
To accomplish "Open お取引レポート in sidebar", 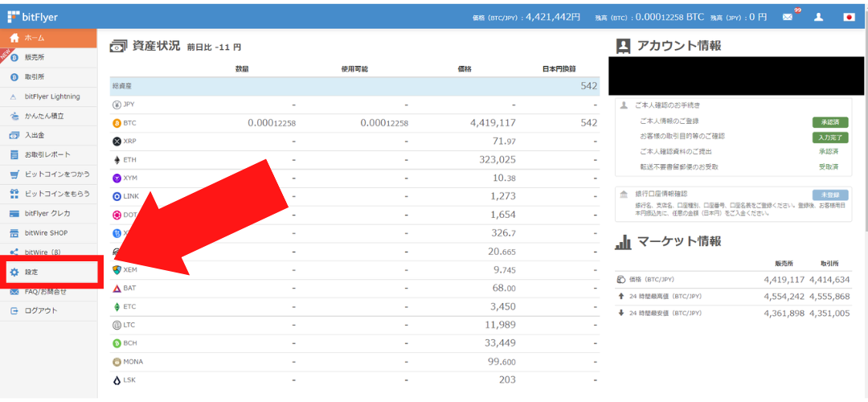I will (47, 154).
